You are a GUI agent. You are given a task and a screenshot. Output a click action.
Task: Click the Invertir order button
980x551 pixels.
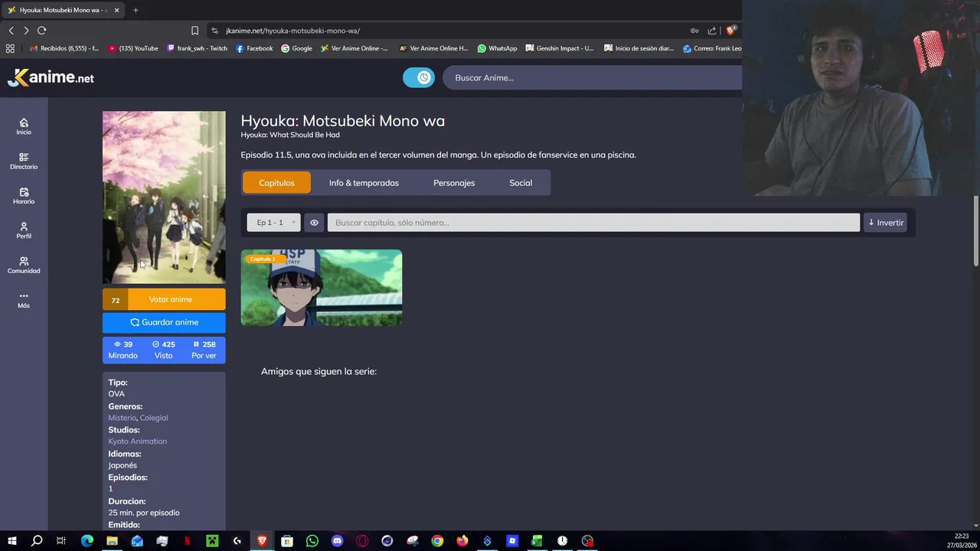tap(885, 223)
